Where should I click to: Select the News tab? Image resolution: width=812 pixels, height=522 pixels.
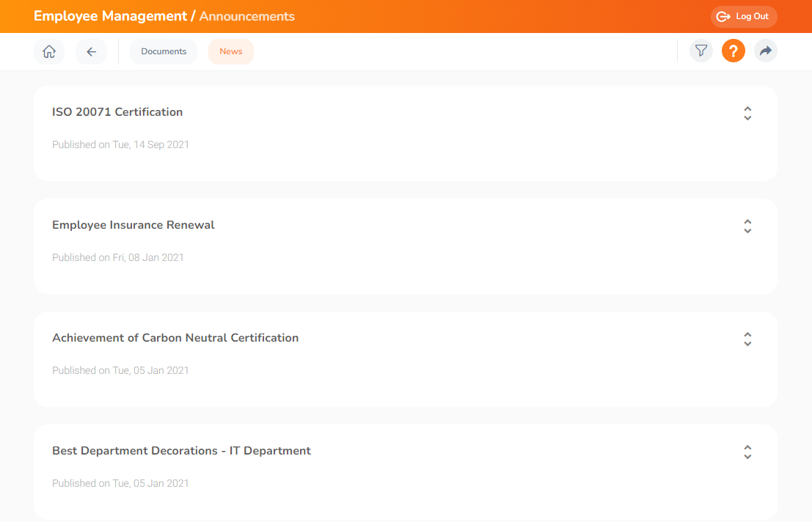click(x=230, y=51)
